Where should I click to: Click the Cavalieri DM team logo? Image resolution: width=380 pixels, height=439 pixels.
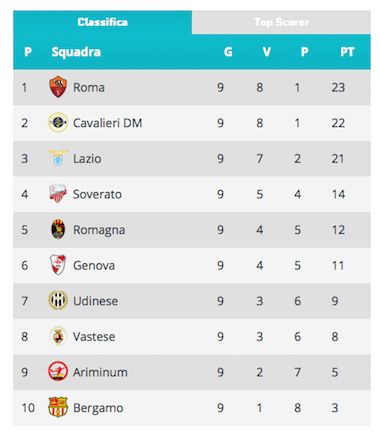tap(58, 123)
